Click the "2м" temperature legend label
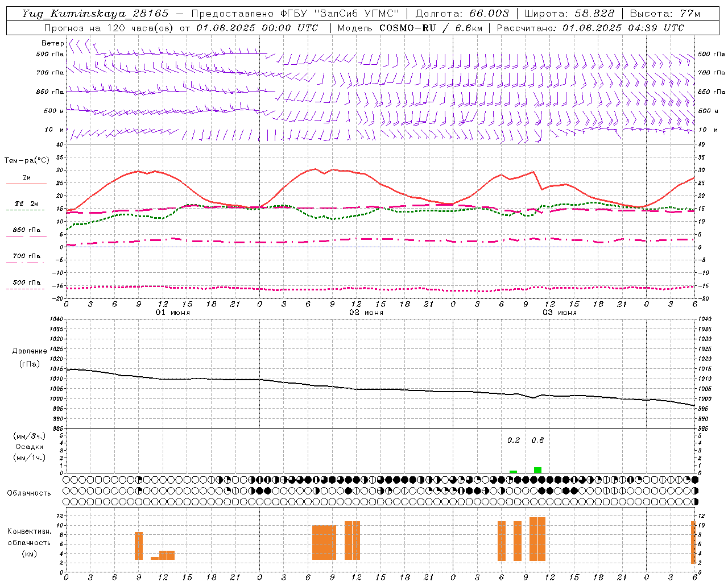The width and height of the screenshot is (728, 582). [27, 177]
